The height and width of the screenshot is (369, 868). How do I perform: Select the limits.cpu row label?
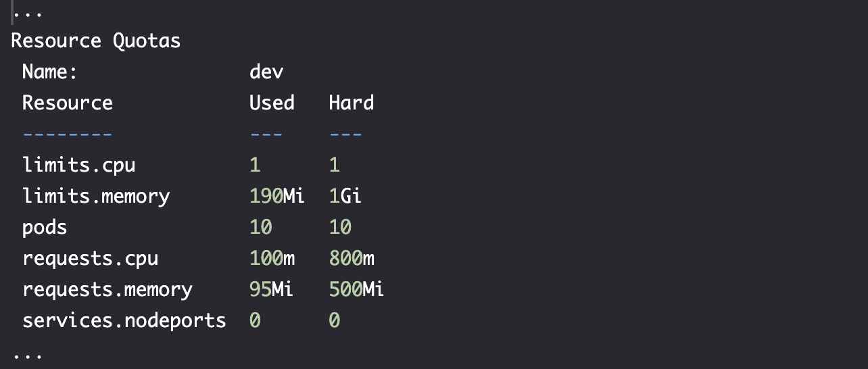pos(79,165)
